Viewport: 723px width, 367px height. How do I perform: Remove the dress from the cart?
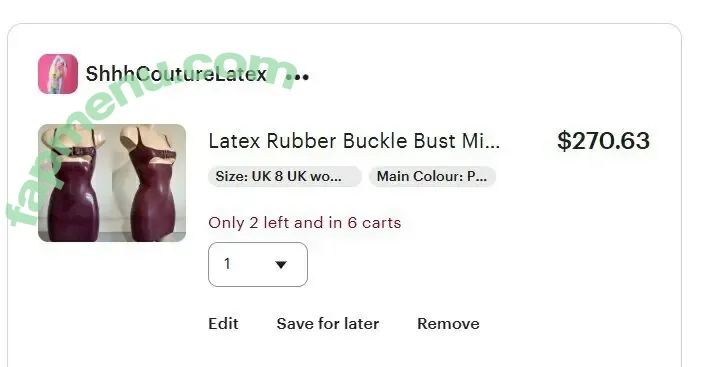tap(448, 324)
